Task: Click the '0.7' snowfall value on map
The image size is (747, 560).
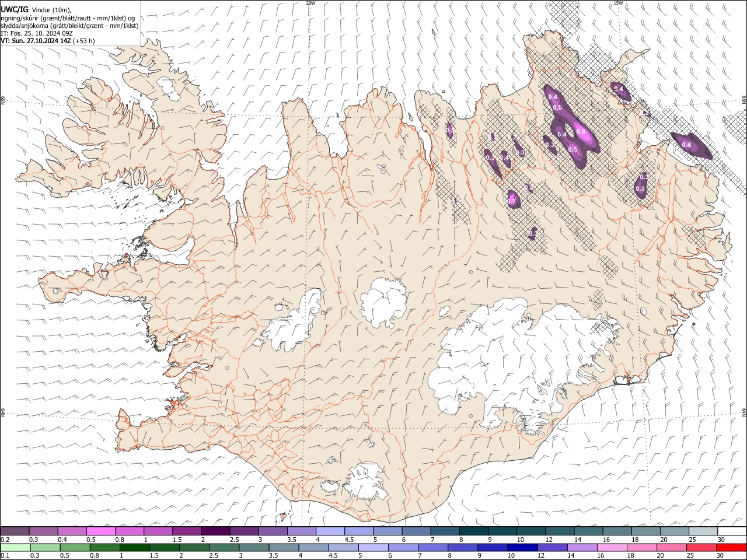Action: click(512, 201)
